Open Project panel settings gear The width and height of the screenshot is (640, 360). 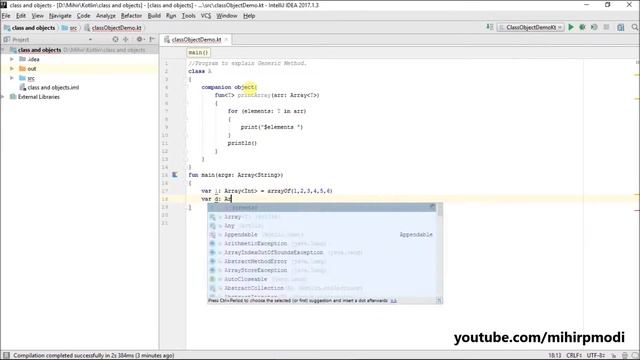[139, 40]
